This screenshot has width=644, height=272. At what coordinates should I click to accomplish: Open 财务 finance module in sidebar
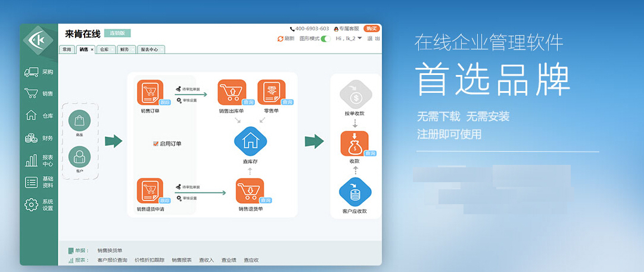[x=39, y=138]
